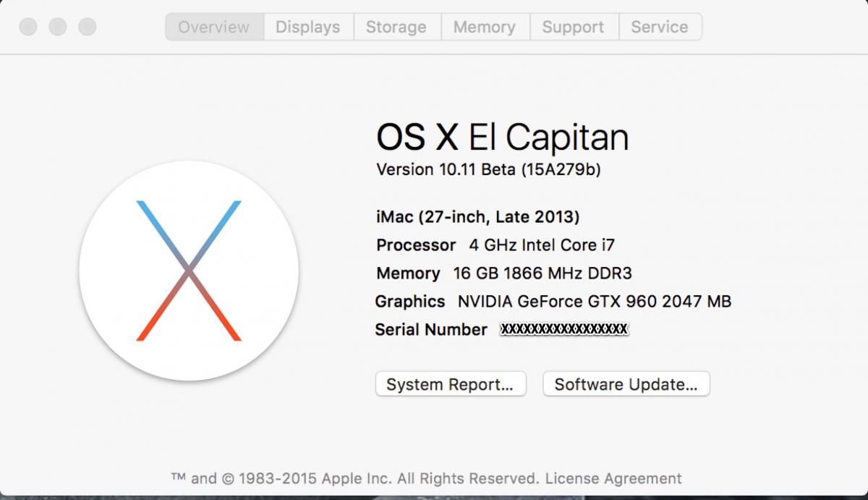868x500 pixels.
Task: Close the About This Mac window
Action: click(x=28, y=27)
